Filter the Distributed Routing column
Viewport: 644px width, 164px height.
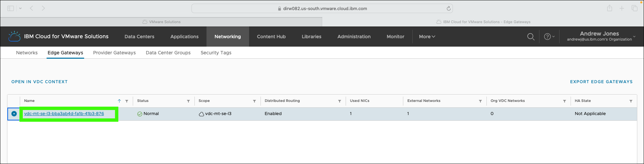click(x=340, y=101)
